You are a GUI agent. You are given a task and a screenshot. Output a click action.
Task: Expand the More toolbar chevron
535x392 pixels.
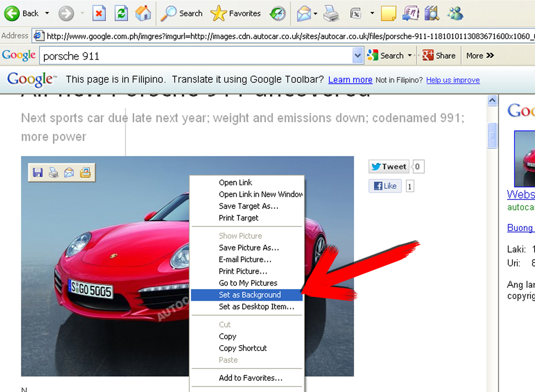coord(480,56)
